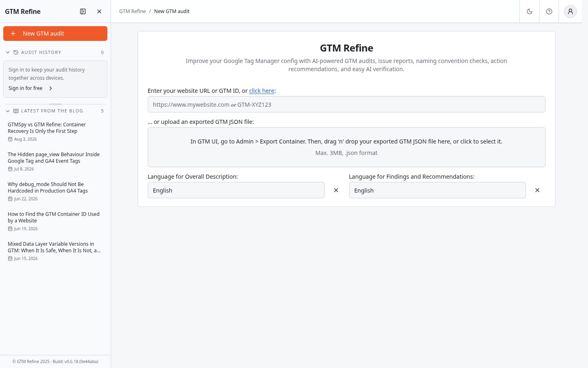
Task: Click the Jun 19, 2026 date
Action: point(26,229)
